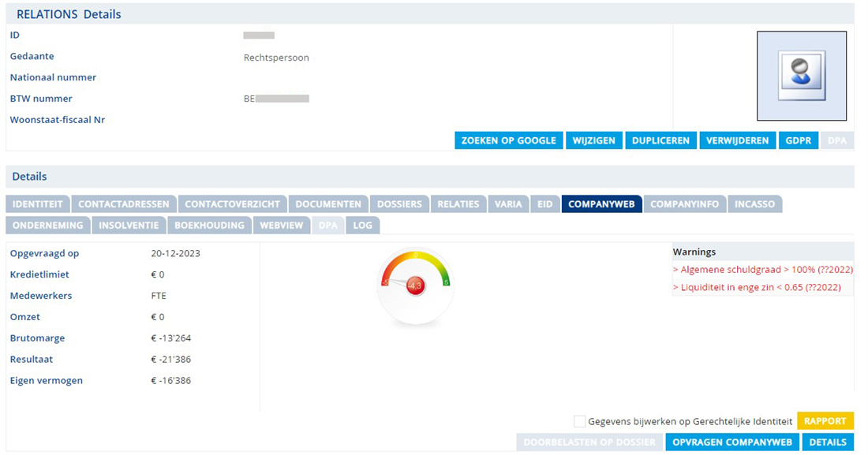Select the Dossiers tab

[x=399, y=203]
